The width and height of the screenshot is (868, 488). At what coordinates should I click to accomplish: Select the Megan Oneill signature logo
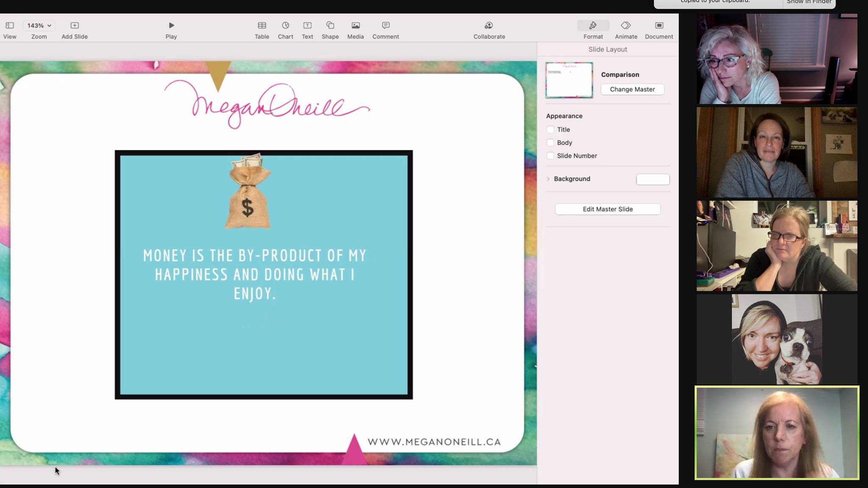pos(267,105)
